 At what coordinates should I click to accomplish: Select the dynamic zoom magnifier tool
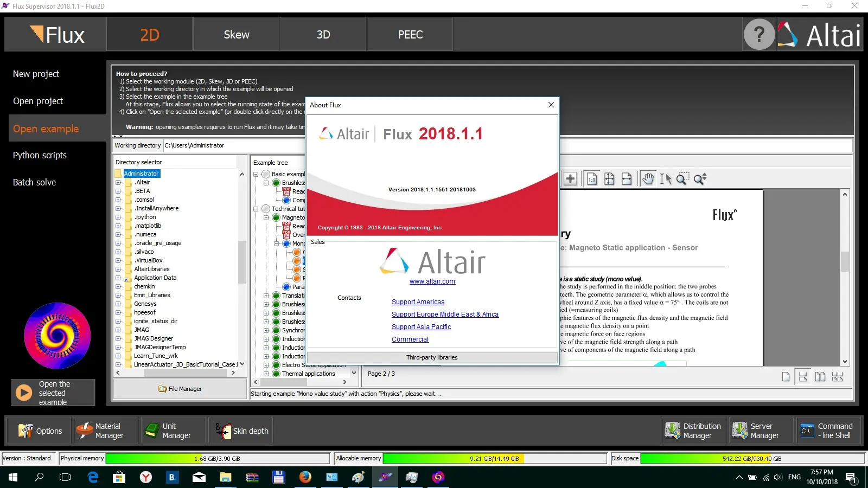coord(700,179)
